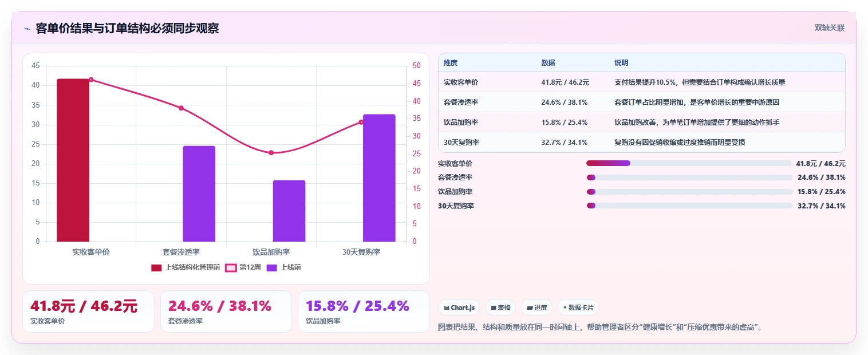This screenshot has height=355, width=868.
Task: Click the 15.8% / 25.4% progress value
Action: pyautogui.click(x=822, y=192)
